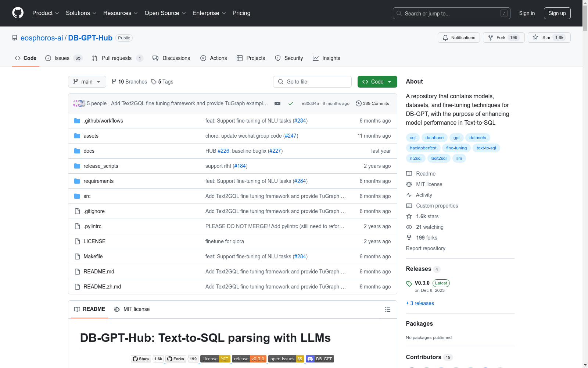Image resolution: width=588 pixels, height=368 pixels.
Task: Open the Makefile file
Action: 93,256
